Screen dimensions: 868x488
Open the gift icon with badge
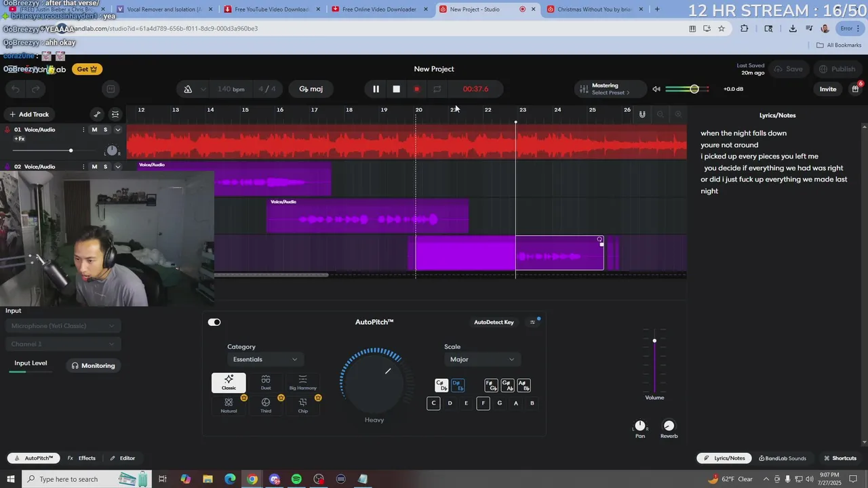point(855,89)
